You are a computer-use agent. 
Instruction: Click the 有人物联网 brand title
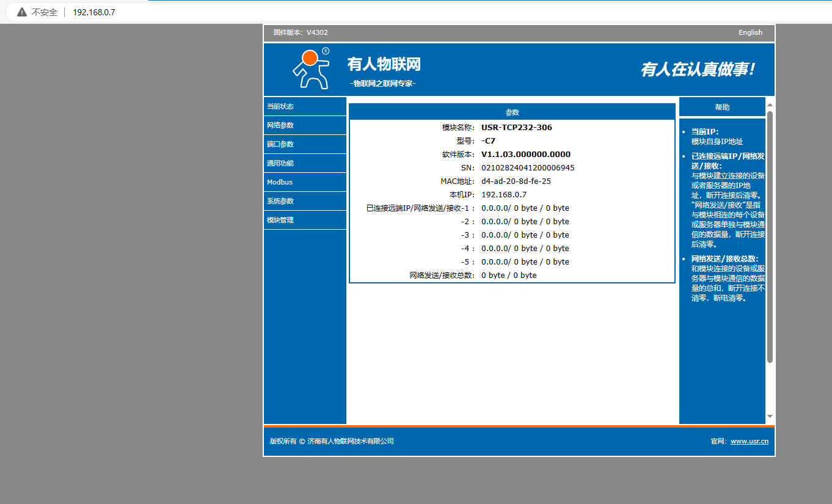pos(384,64)
